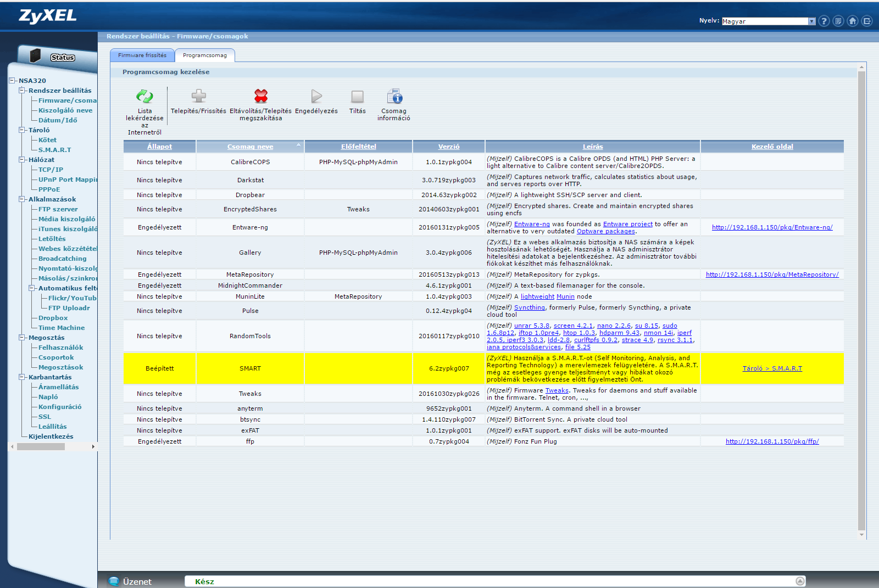Open the MetaRepository management page link
879x588 pixels.
[772, 275]
